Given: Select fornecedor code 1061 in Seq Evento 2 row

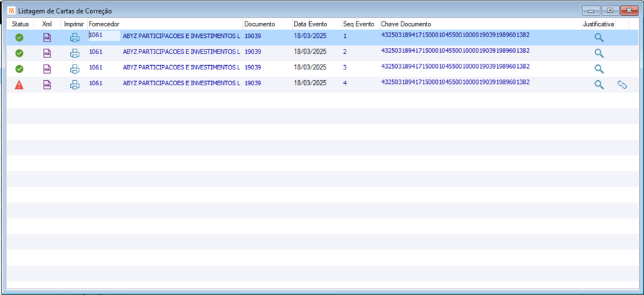Looking at the screenshot, I should tap(96, 52).
